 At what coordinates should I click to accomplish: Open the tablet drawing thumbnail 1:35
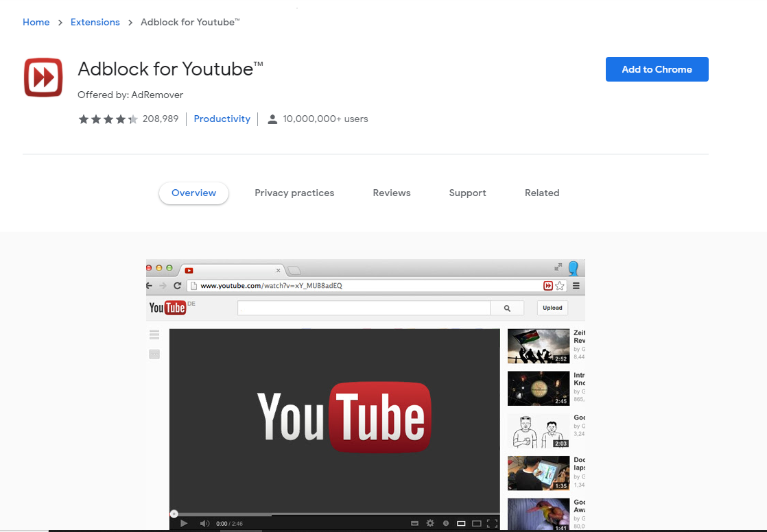[539, 473]
